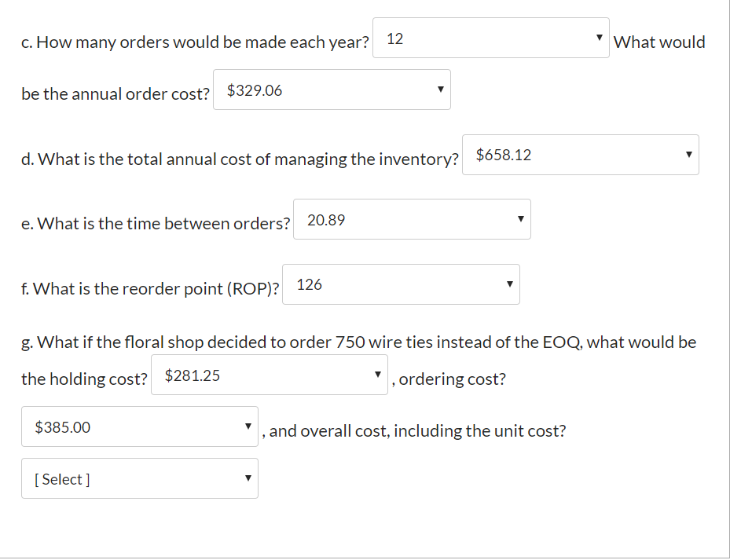Image resolution: width=730 pixels, height=560 pixels.
Task: Open the overall cost [Select] dropdown
Action: (x=139, y=478)
